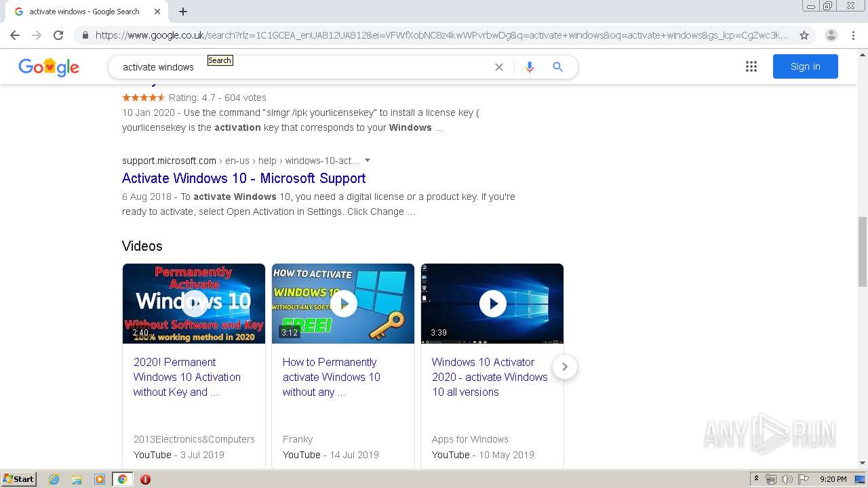Submit search with the magnifier icon
This screenshot has width=868, height=488.
557,67
